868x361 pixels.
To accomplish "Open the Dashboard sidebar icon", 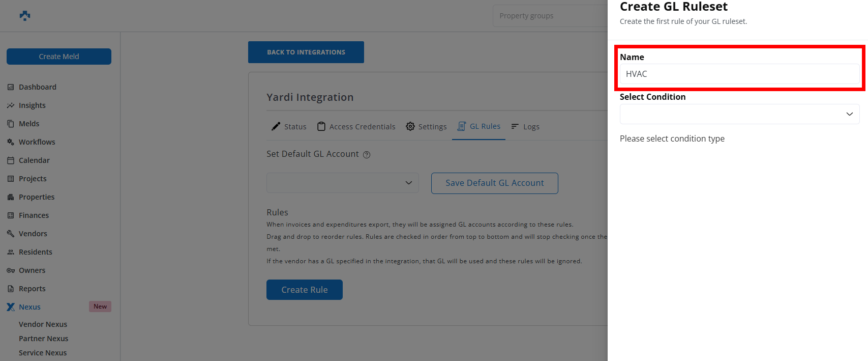I will [11, 87].
